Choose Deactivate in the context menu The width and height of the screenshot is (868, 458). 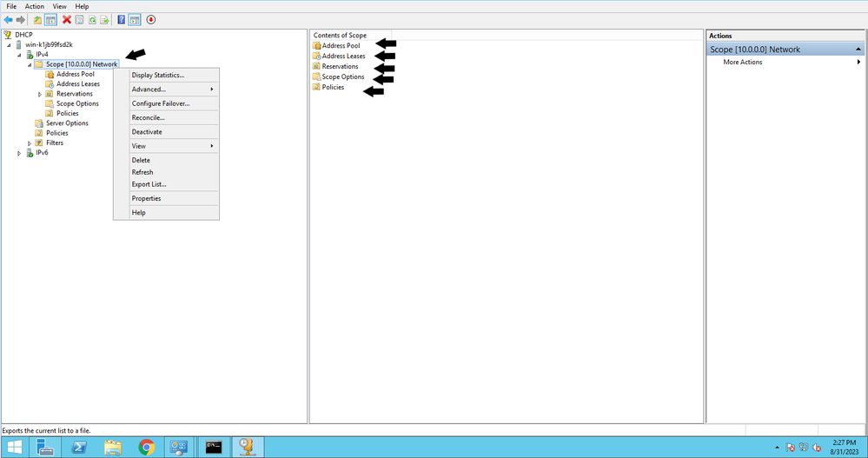coord(147,132)
